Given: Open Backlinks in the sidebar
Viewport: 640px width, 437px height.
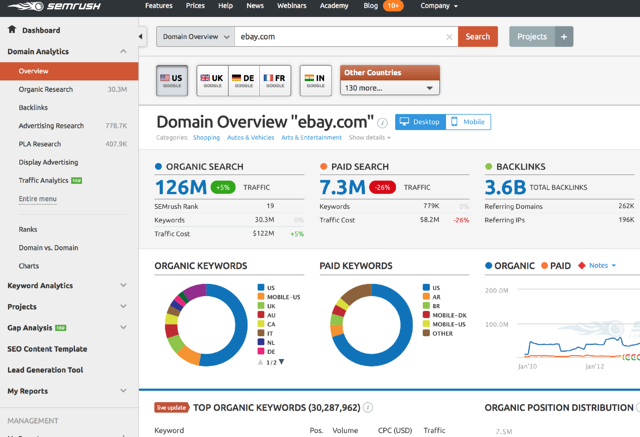Looking at the screenshot, I should (33, 107).
